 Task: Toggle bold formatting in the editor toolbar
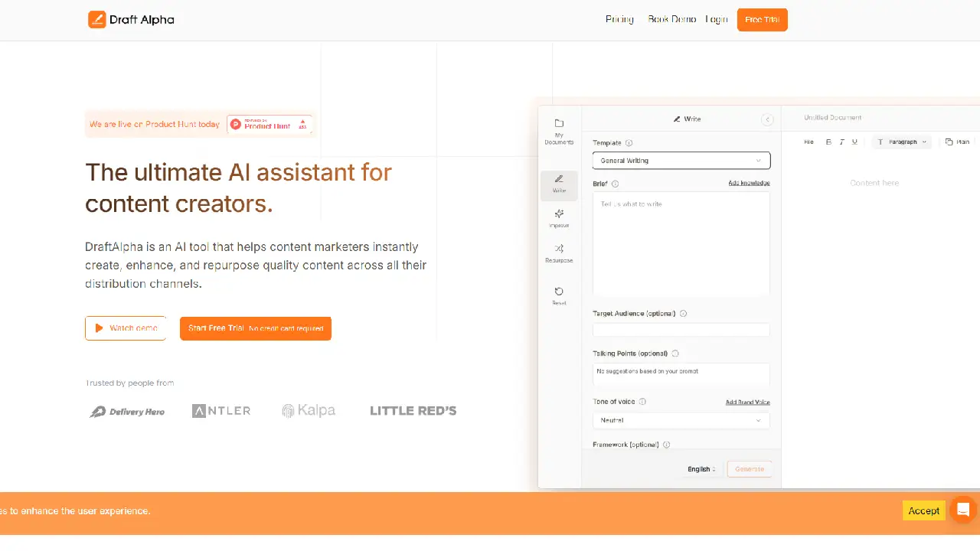coord(829,142)
